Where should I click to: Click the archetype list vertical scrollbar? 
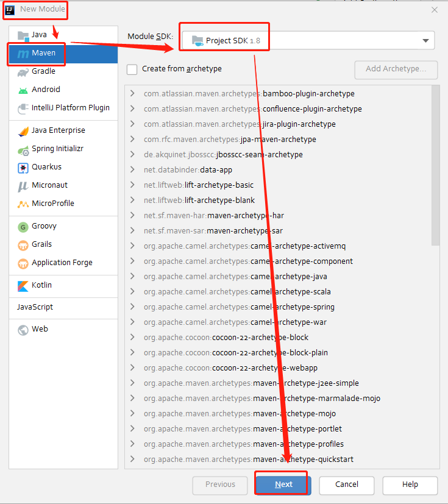[435, 166]
